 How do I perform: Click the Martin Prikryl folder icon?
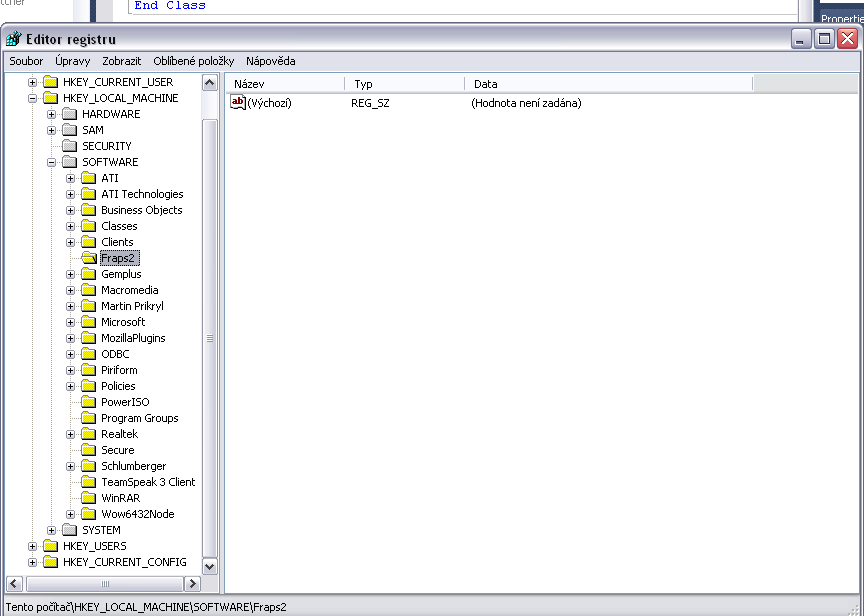click(89, 306)
